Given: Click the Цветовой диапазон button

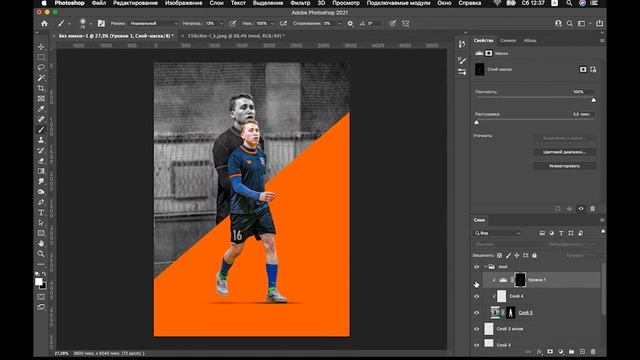Looking at the screenshot, I should point(564,152).
